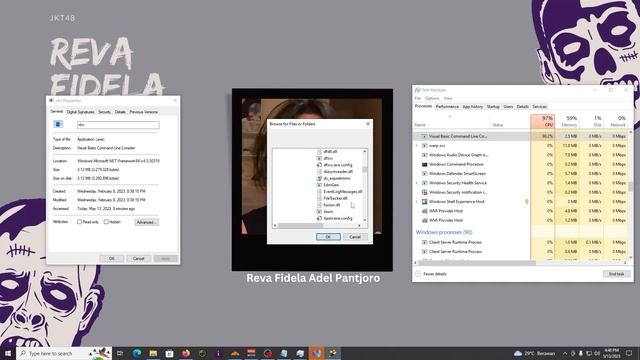Click Cancel in the Properties dialog
The height and width of the screenshot is (360, 640).
click(138, 259)
